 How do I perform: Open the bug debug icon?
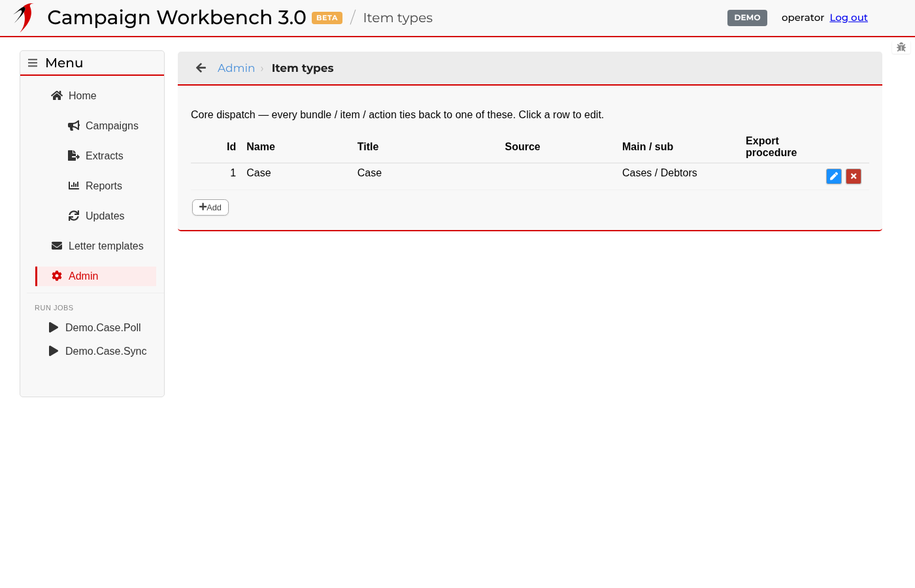point(901,47)
